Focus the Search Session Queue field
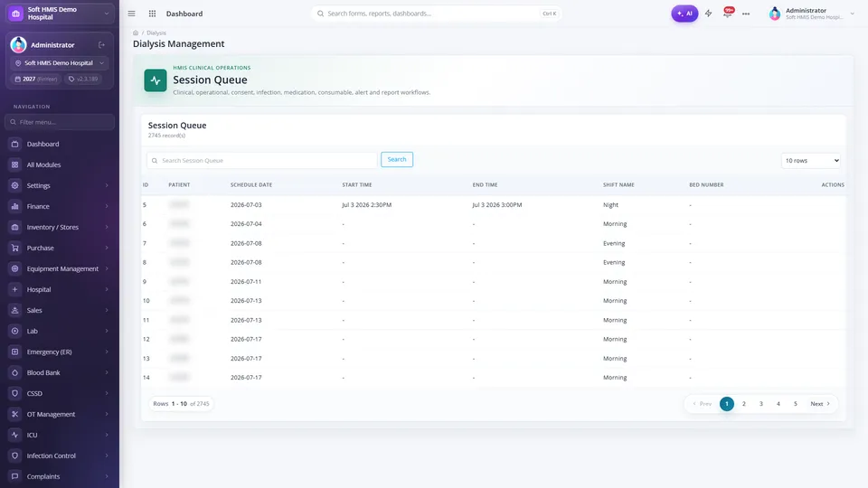The width and height of the screenshot is (868, 488). pyautogui.click(x=262, y=161)
